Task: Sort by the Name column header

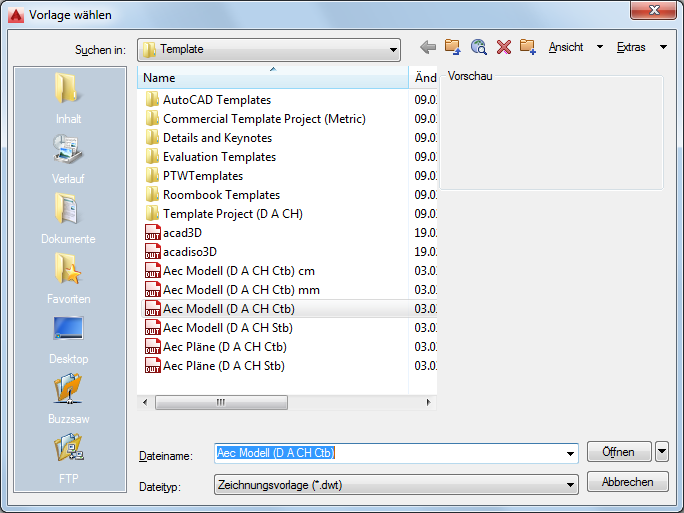Action: click(273, 78)
